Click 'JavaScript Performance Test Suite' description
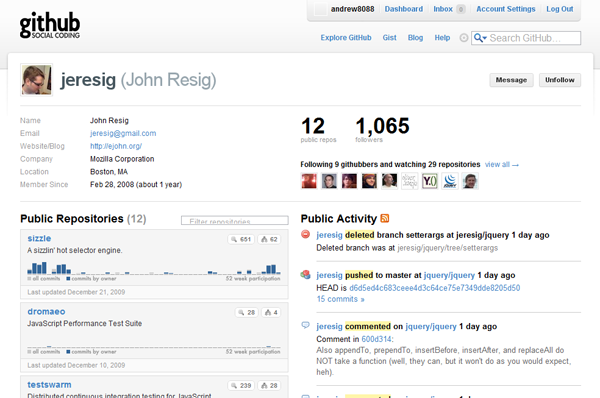This screenshot has height=398, width=600. pyautogui.click(x=85, y=324)
